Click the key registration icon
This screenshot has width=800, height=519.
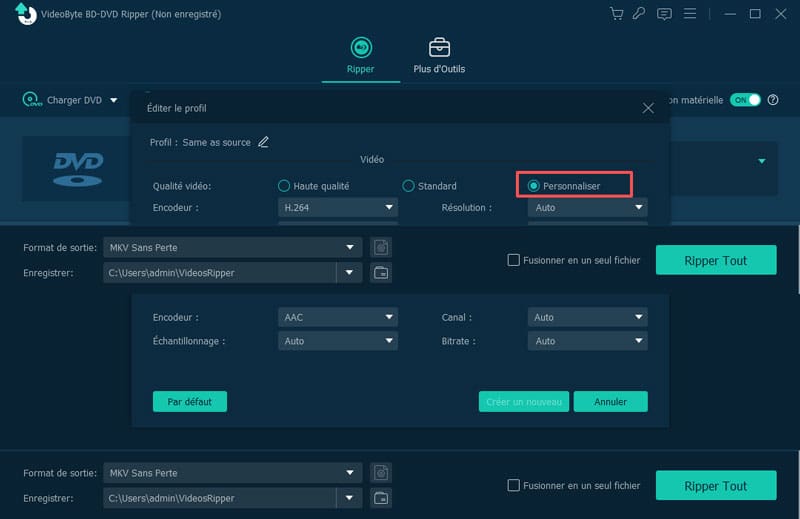[641, 14]
